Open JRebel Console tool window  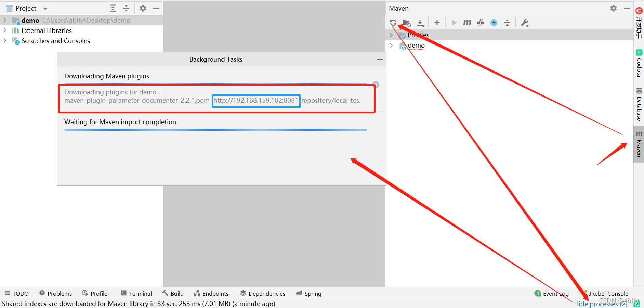click(x=605, y=293)
